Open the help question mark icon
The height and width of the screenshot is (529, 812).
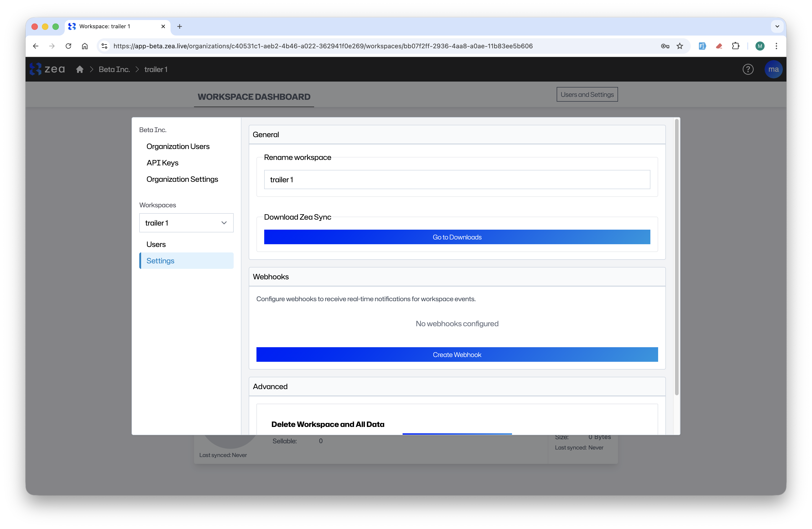click(748, 69)
